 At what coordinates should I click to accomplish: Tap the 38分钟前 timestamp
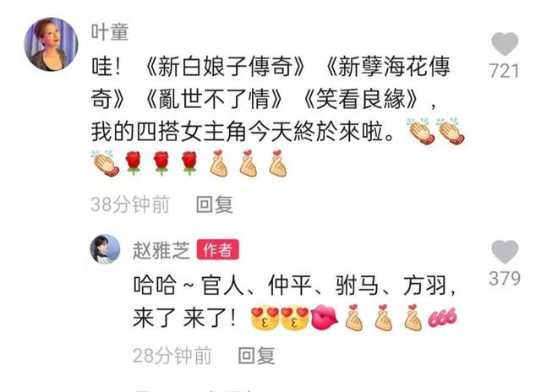coord(130,204)
